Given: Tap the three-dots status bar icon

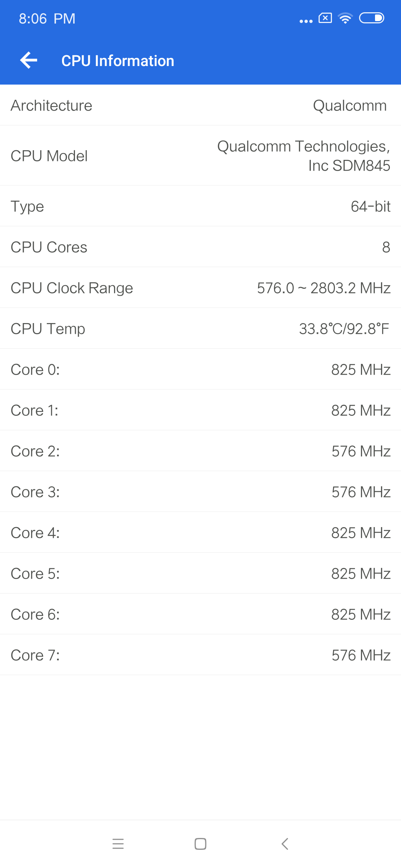Looking at the screenshot, I should 306,21.
